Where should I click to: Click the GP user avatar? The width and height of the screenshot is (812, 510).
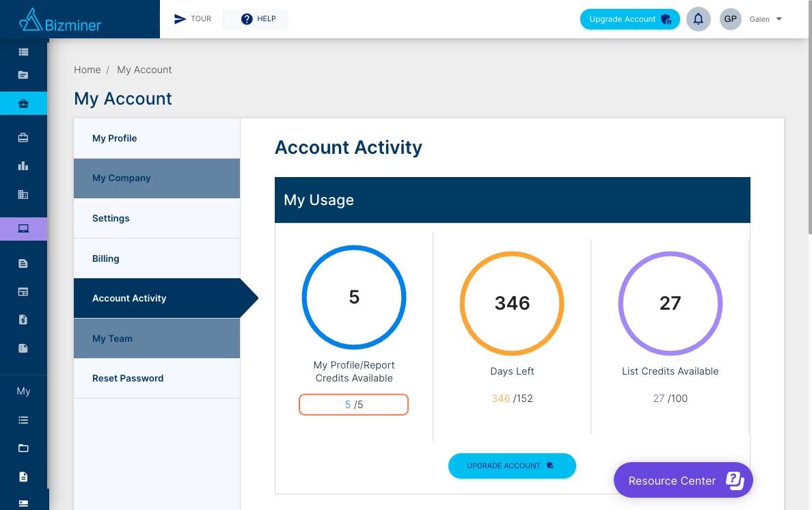(x=730, y=19)
